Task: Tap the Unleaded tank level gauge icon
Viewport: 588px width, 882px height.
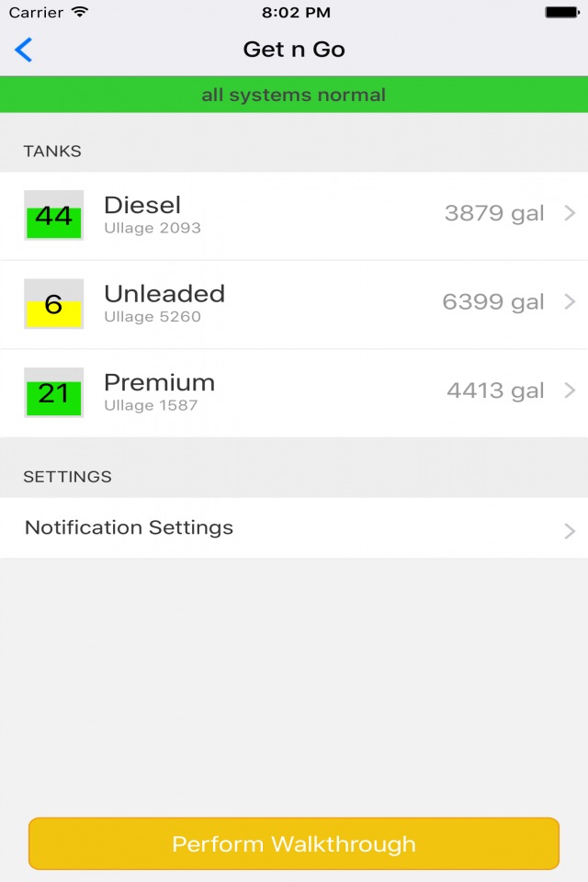Action: 53,304
